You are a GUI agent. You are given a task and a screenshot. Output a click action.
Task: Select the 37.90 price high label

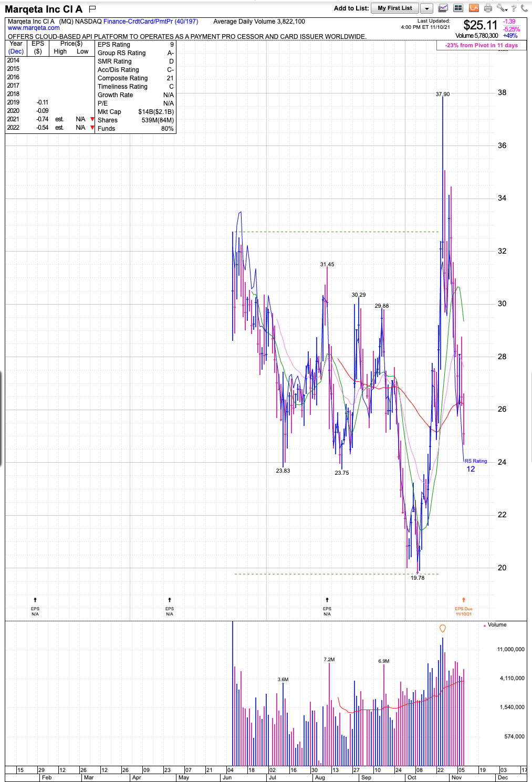click(x=443, y=94)
